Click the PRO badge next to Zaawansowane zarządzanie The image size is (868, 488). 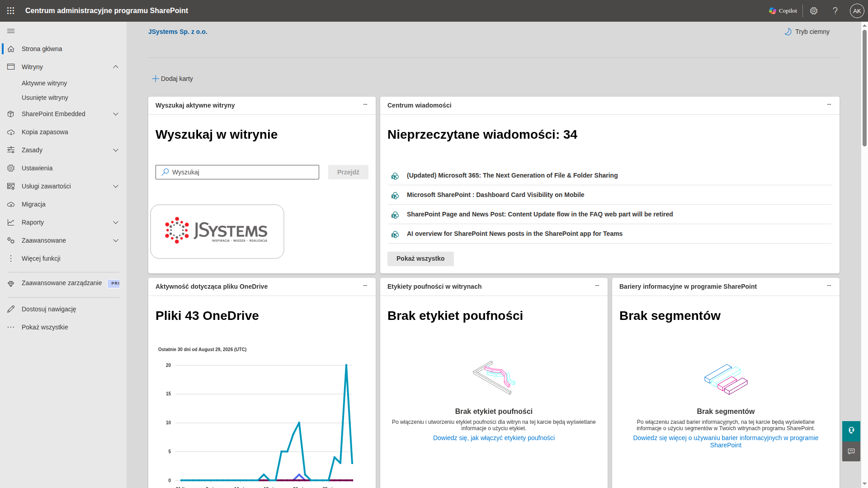pos(114,283)
